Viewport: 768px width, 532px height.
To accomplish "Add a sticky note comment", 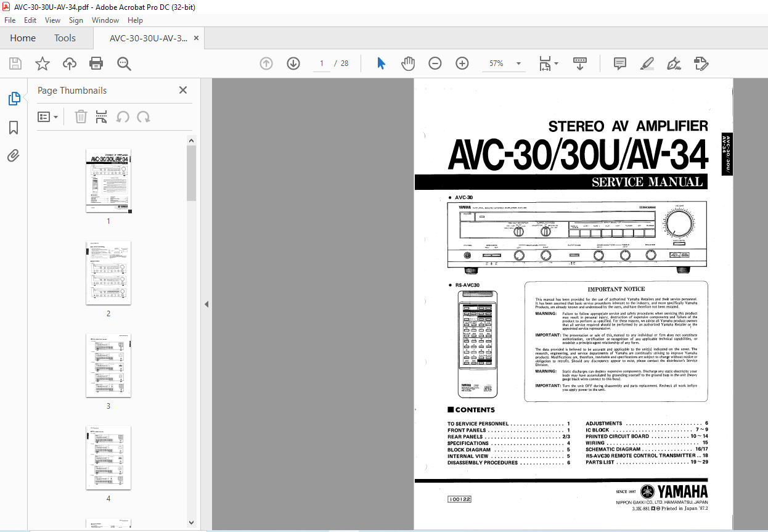I will pyautogui.click(x=620, y=63).
